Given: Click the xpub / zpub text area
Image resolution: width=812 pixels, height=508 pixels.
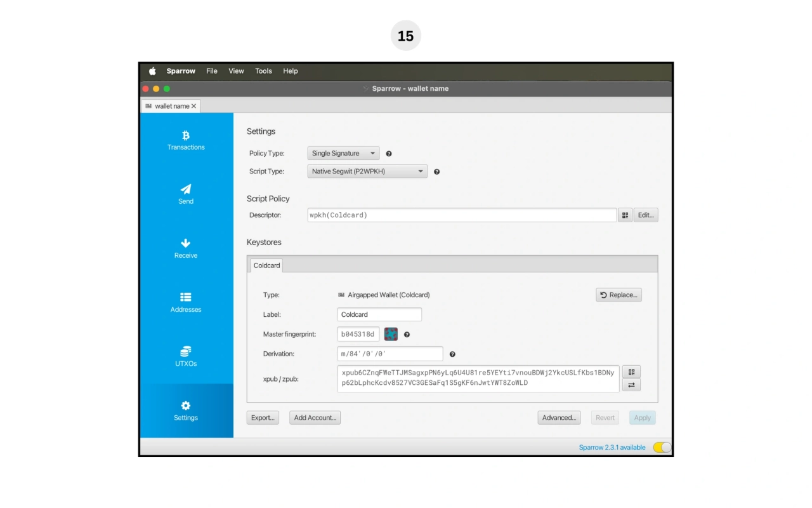Looking at the screenshot, I should 478,378.
